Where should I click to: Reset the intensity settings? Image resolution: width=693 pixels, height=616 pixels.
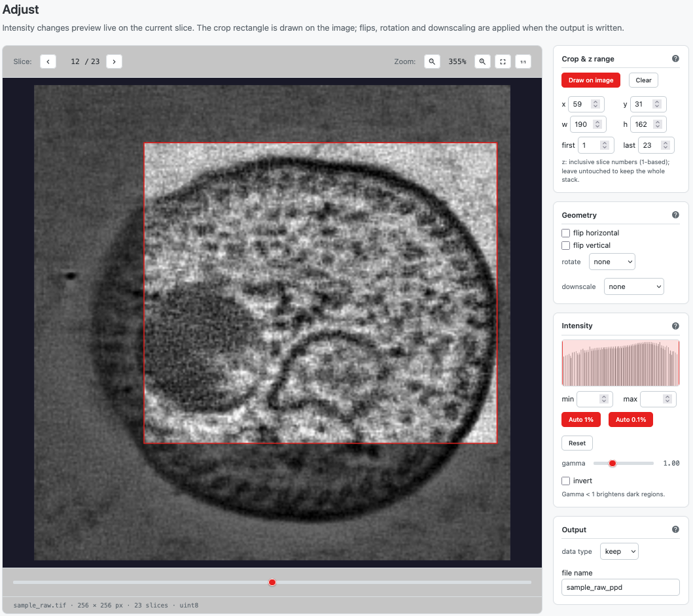pyautogui.click(x=577, y=443)
